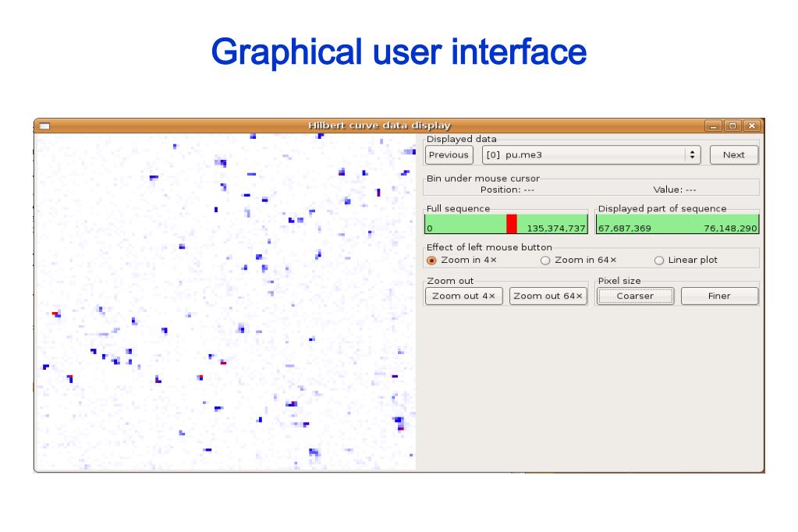This screenshot has width=798, height=532.
Task: Open the displayed data dropdown showing pu.me3
Action: 591,154
